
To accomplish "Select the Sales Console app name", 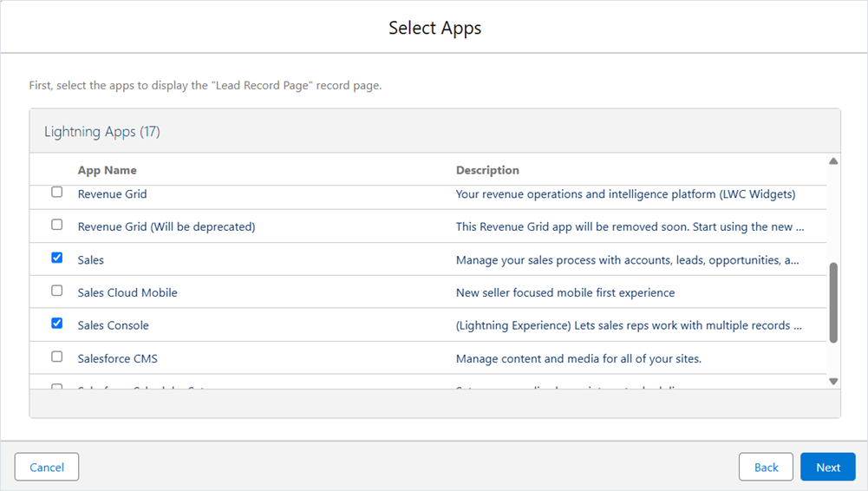I will coord(113,325).
